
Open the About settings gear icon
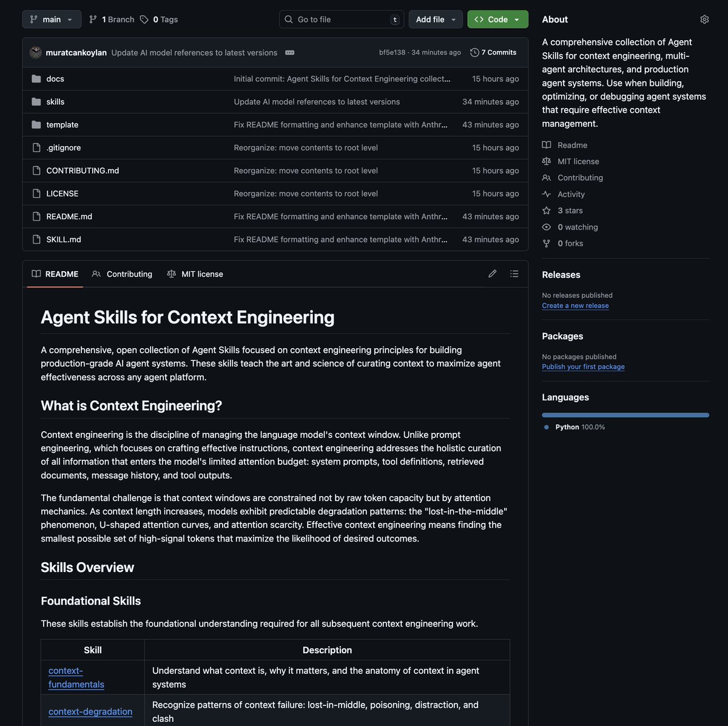[704, 19]
